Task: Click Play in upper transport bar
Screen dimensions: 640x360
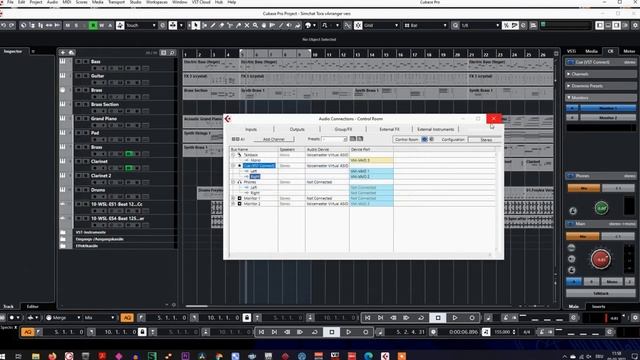Action: click(x=455, y=318)
